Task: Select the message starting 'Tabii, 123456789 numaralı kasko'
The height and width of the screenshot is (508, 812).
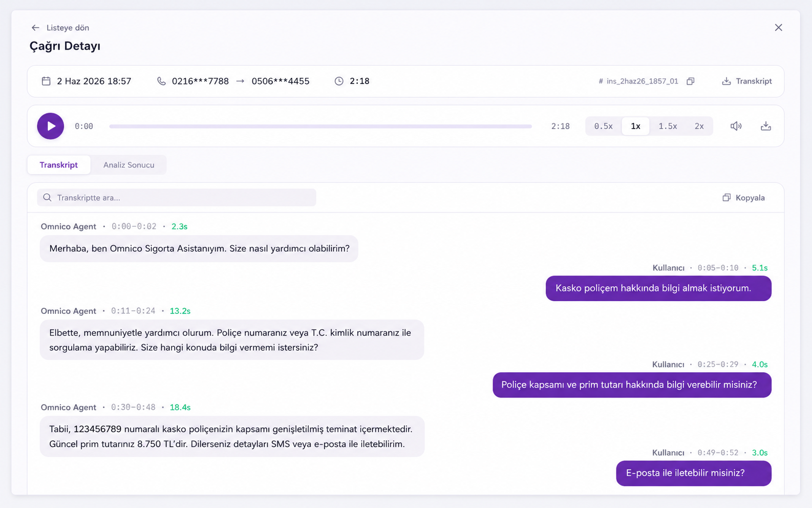Action: (x=232, y=436)
